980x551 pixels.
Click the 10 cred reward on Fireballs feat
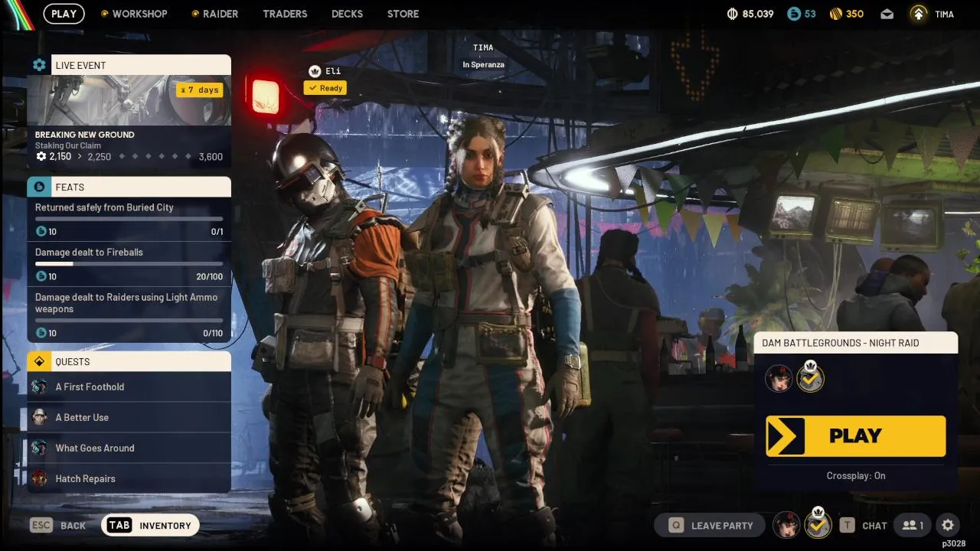coord(46,276)
